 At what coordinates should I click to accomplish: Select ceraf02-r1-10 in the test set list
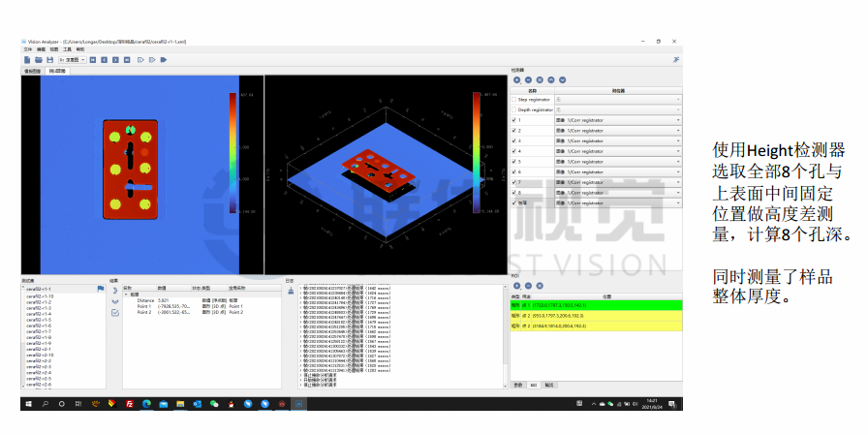(x=41, y=295)
